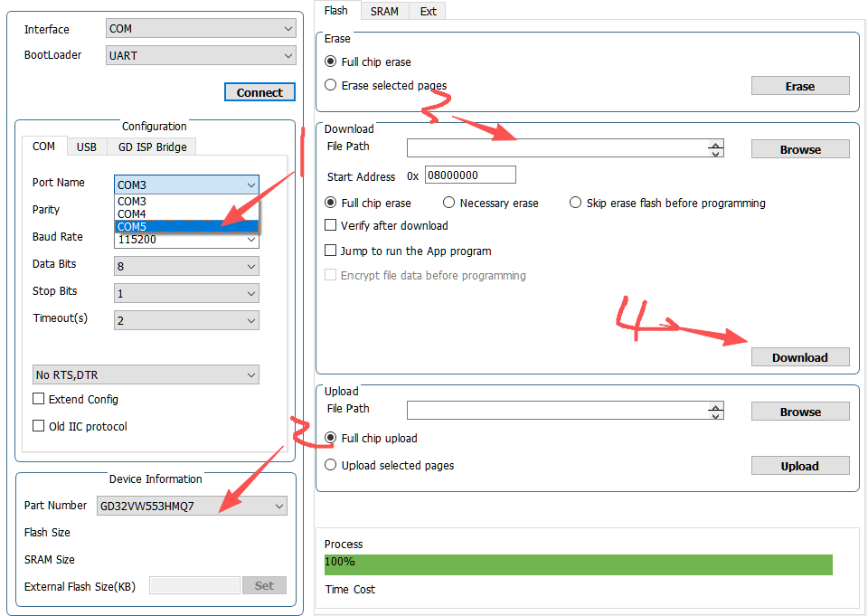The image size is (868, 616).
Task: Switch to the USB configuration tab
Action: [x=87, y=147]
